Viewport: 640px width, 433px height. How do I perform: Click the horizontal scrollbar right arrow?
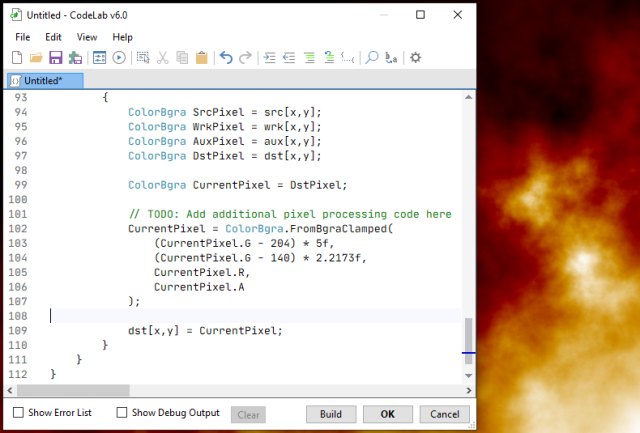[x=469, y=391]
